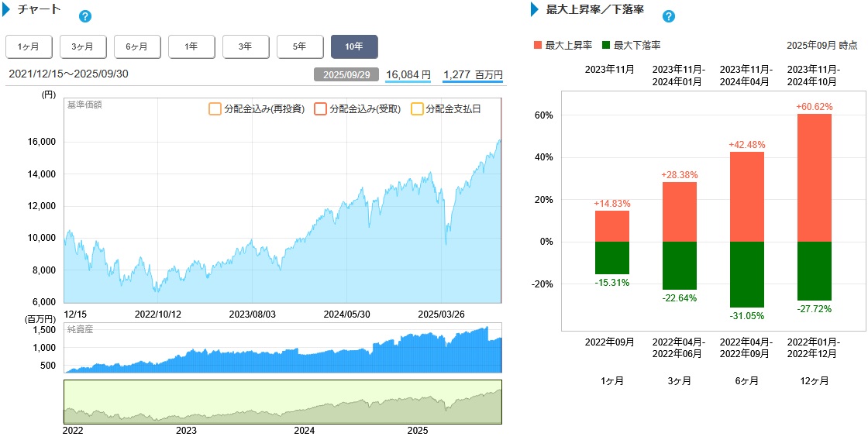The image size is (868, 440).
Task: Click the active 10年 period button
Action: [x=354, y=46]
